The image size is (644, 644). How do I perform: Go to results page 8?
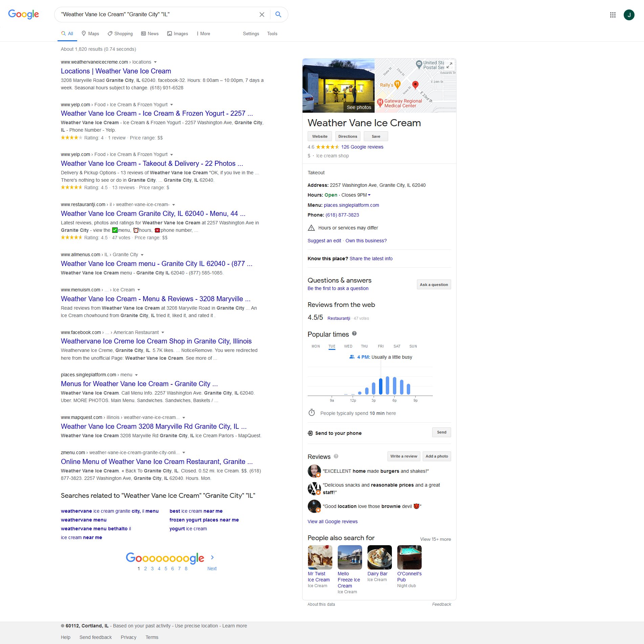click(186, 569)
